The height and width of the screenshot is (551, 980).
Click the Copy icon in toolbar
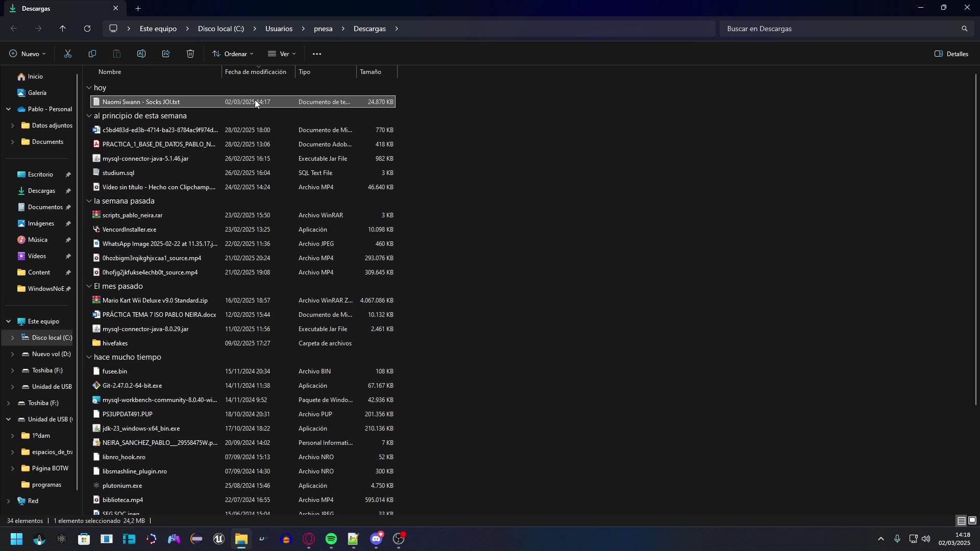pyautogui.click(x=92, y=54)
